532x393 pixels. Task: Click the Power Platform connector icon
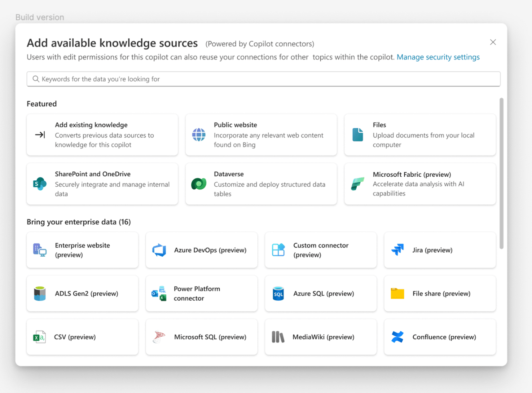159,293
